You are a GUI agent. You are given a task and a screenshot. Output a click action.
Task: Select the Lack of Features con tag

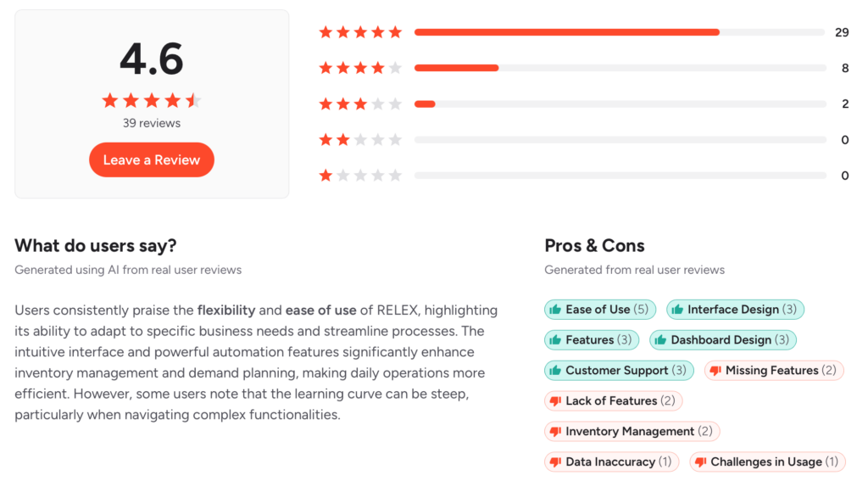click(x=614, y=400)
